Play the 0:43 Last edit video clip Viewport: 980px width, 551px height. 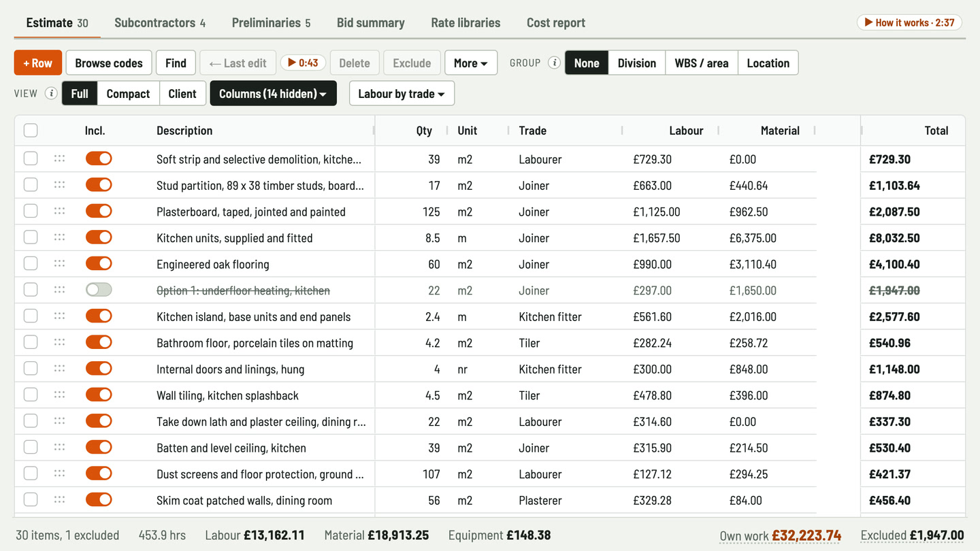click(303, 63)
